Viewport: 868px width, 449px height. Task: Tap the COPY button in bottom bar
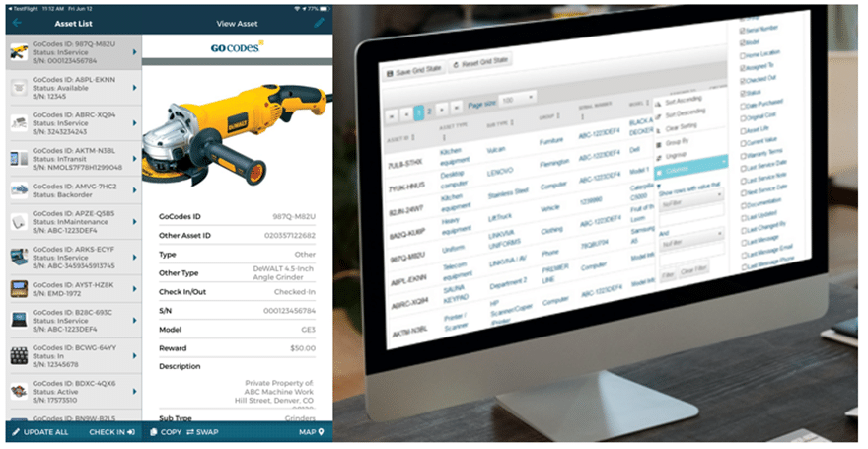pos(165,432)
